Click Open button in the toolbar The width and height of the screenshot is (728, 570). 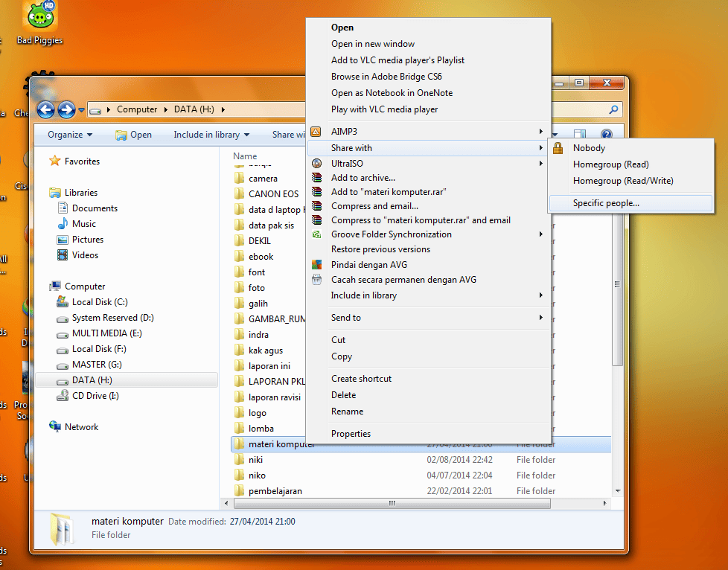tap(134, 135)
